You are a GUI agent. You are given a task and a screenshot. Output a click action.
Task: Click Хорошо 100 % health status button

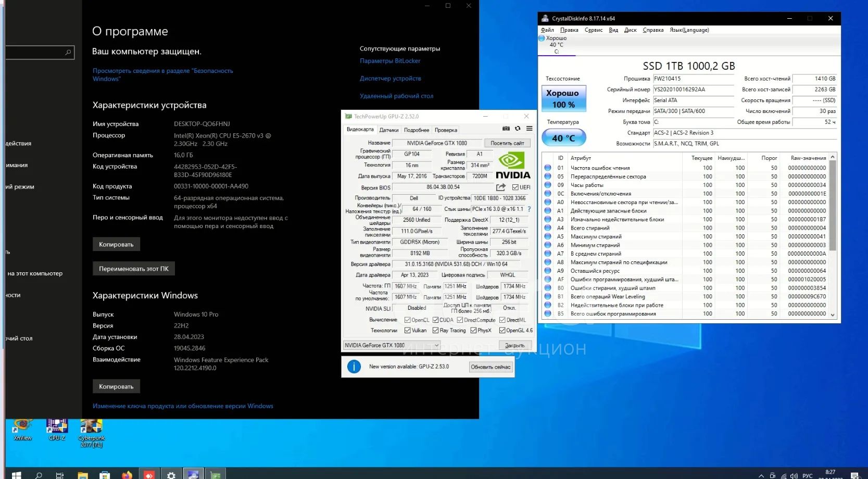(x=563, y=99)
